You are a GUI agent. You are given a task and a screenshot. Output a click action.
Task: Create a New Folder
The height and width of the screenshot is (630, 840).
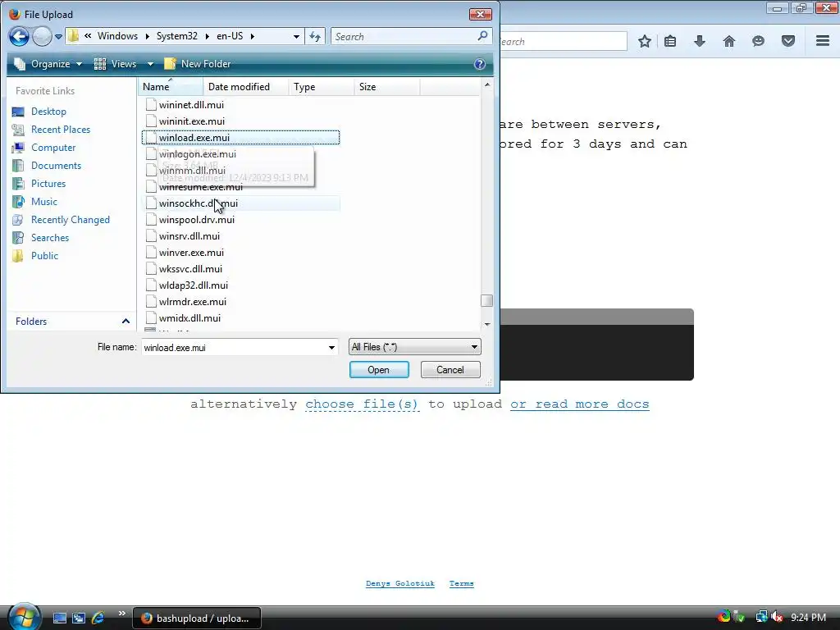[197, 64]
